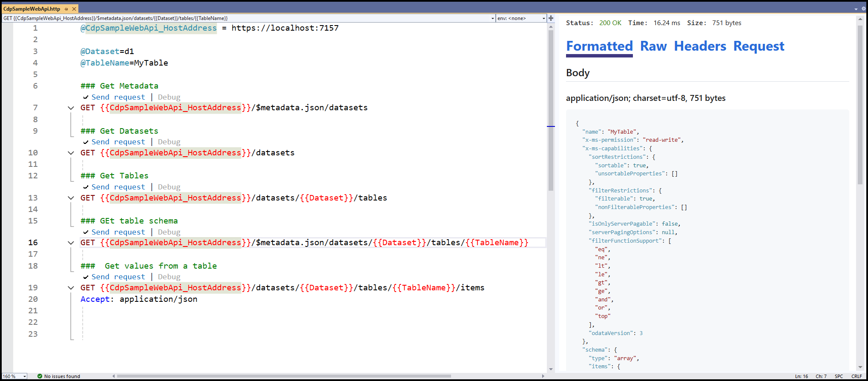Click the 16.24 ms response time value

[x=667, y=23]
